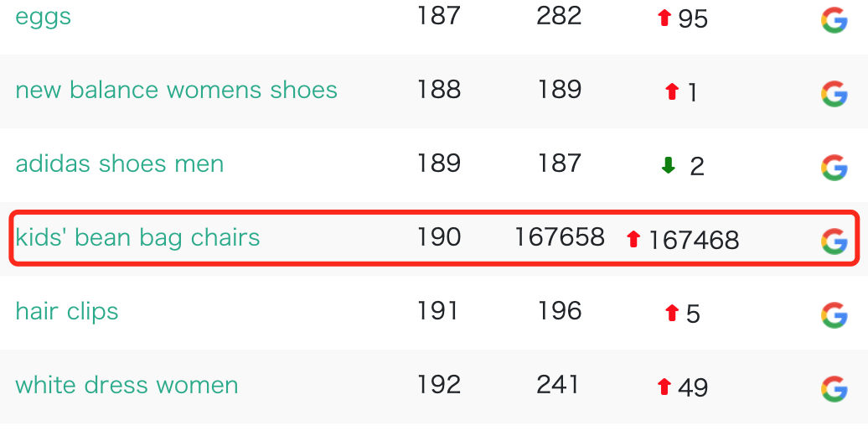The image size is (868, 431).
Task: Click red up arrow in hair clips row
Action: [x=671, y=314]
